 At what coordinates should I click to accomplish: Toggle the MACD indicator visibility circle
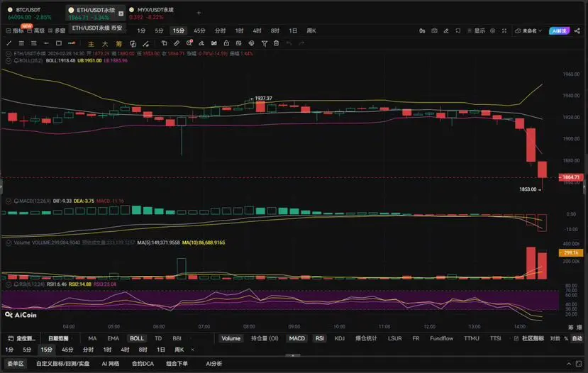point(9,201)
